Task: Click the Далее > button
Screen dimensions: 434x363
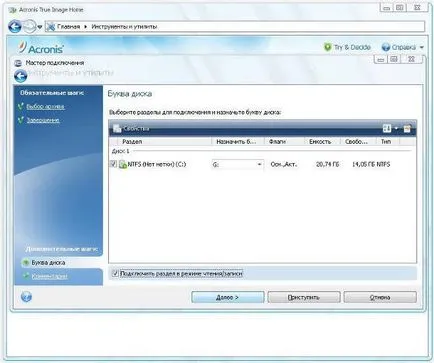Action: [x=227, y=297]
